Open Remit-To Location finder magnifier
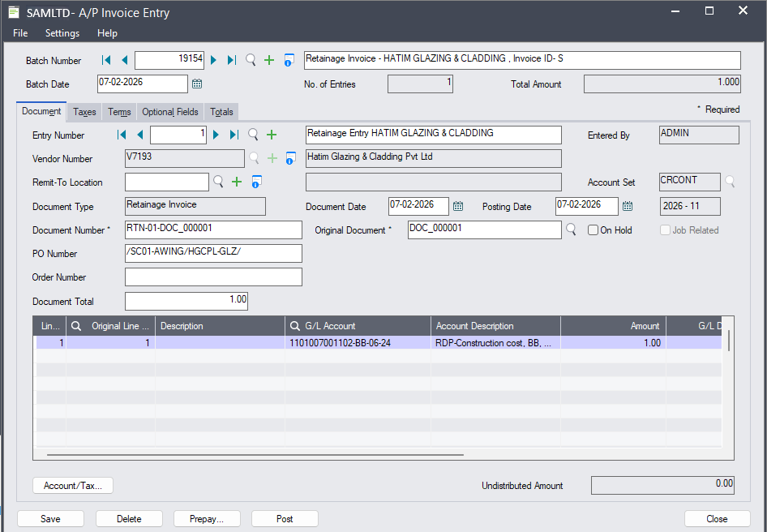767x532 pixels. [218, 182]
